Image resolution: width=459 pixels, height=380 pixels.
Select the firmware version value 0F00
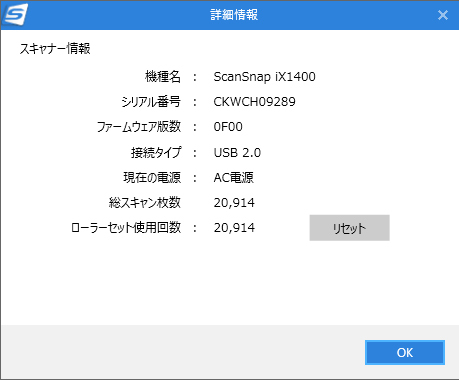(x=228, y=127)
